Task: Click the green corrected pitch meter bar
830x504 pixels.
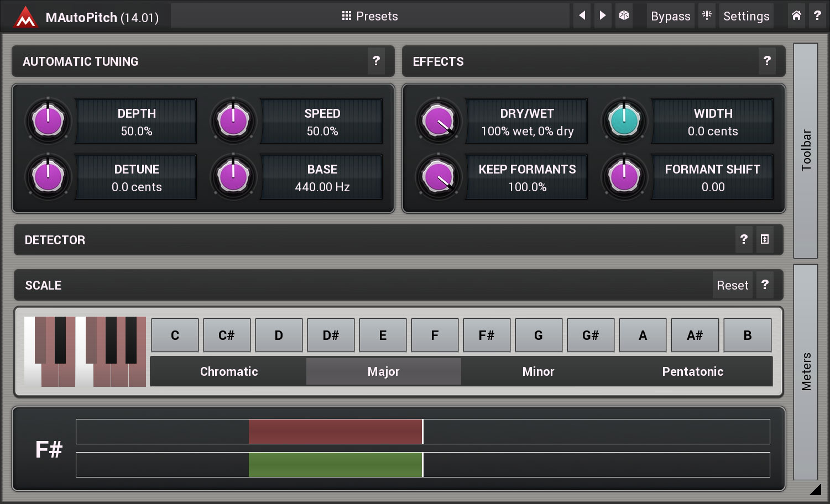Action: click(x=336, y=465)
